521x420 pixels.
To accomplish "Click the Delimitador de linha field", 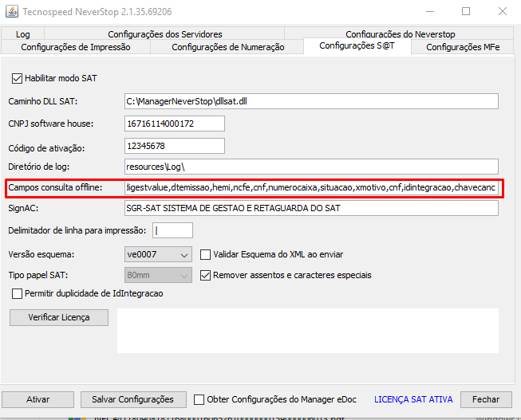I will [172, 230].
